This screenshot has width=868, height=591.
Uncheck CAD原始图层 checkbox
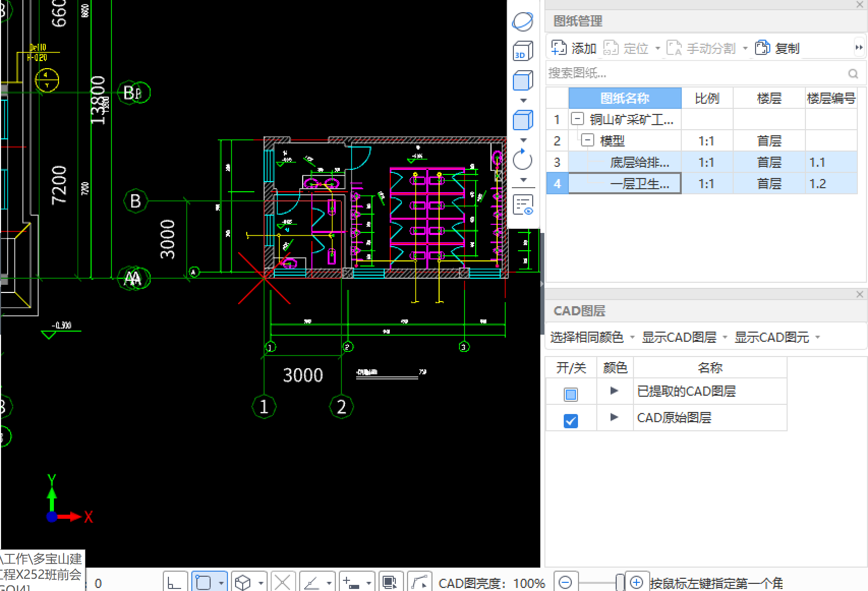[571, 421]
